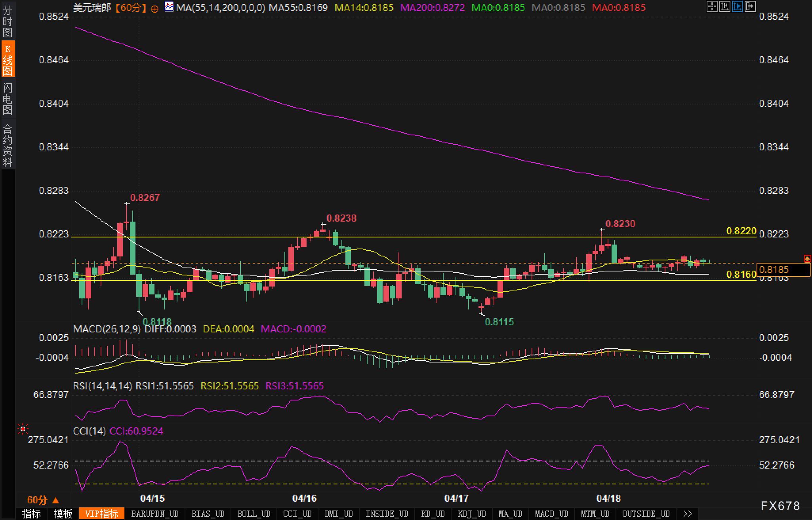Image resolution: width=812 pixels, height=520 pixels.
Task: Click the 指标 bottom tab
Action: tap(31, 514)
